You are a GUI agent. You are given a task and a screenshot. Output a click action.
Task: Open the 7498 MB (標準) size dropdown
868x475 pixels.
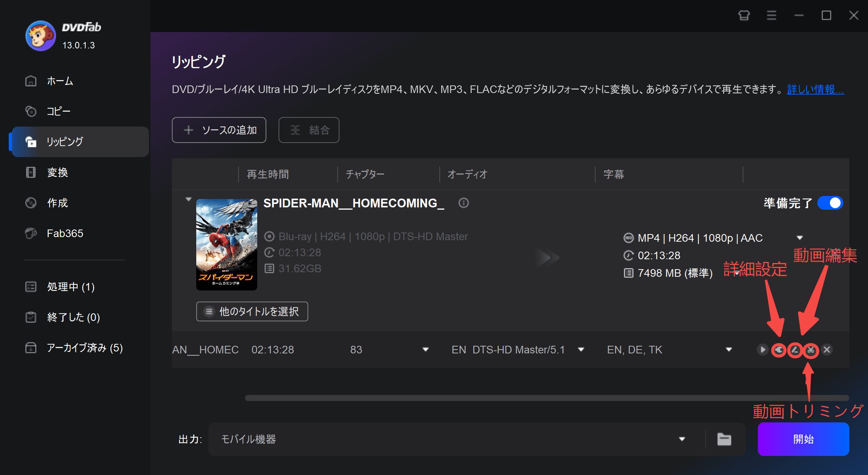pyautogui.click(x=737, y=273)
